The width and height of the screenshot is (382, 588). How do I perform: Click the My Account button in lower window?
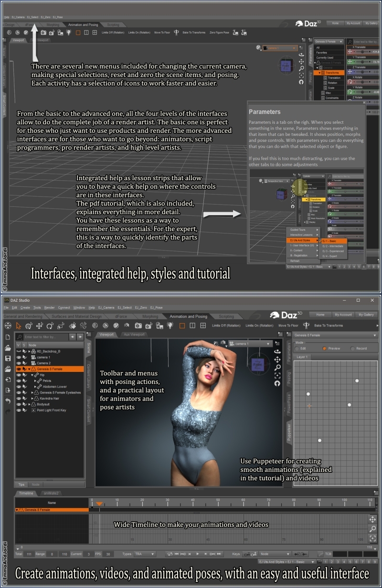click(x=343, y=315)
